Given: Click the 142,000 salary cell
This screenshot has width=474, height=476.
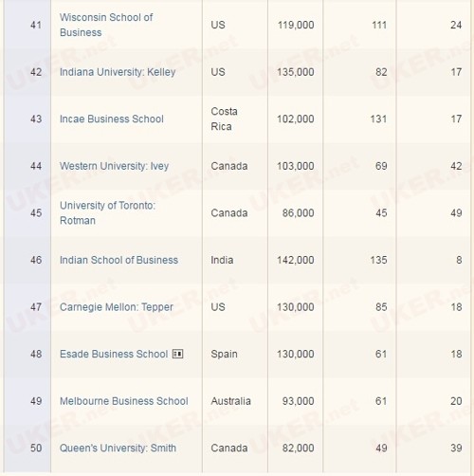Looking at the screenshot, I should [296, 260].
